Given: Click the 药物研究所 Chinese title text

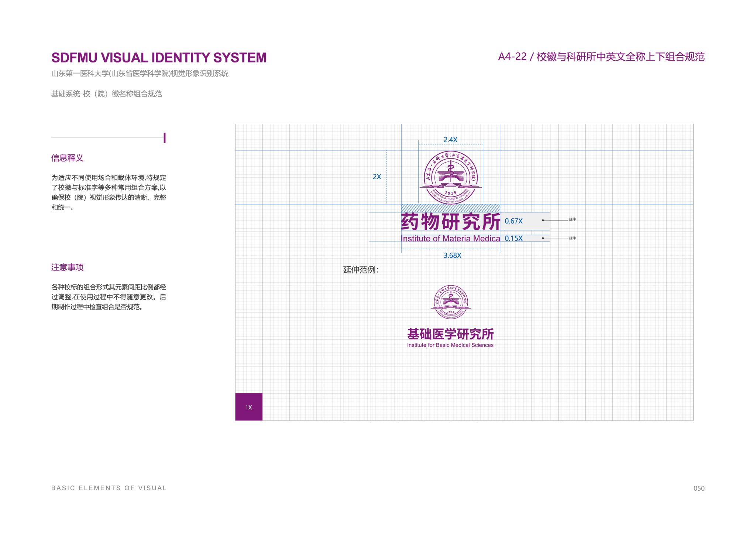Looking at the screenshot, I should click(x=450, y=222).
